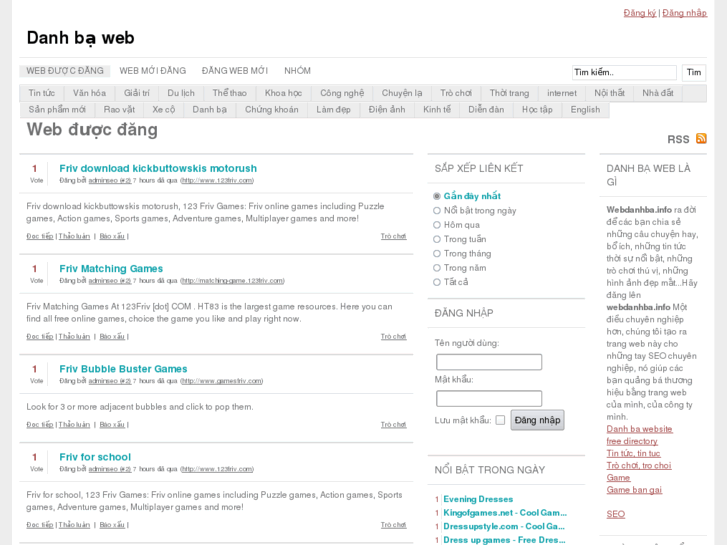Open 'Dressupstyle.com - Cool Ga...' link
Viewport: 727px width, 545px height.
click(x=504, y=526)
